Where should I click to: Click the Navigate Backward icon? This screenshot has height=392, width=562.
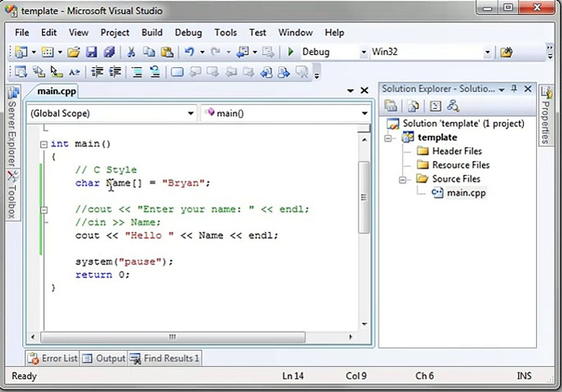(243, 52)
